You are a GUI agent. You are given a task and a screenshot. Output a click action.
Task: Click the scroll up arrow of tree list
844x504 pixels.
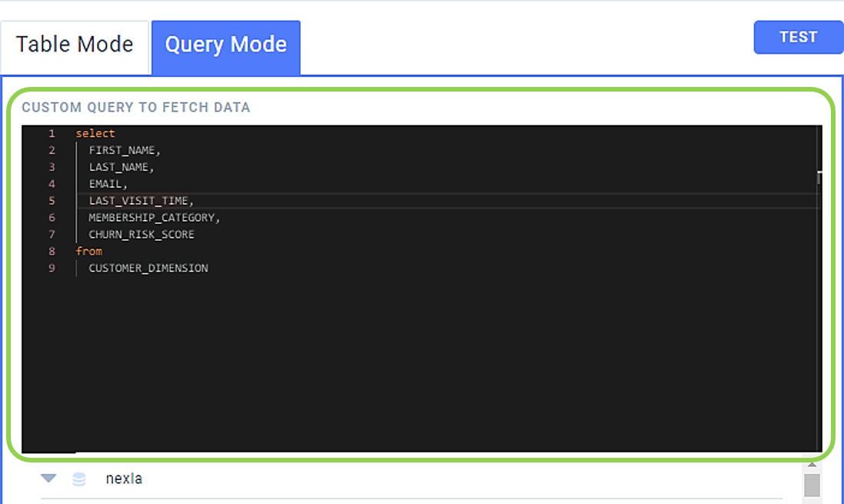pos(812,464)
